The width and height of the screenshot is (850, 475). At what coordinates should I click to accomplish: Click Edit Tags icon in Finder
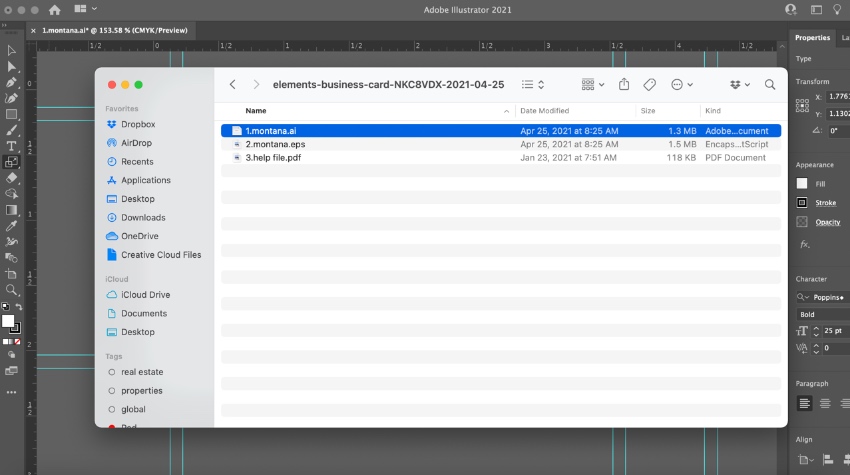click(649, 84)
